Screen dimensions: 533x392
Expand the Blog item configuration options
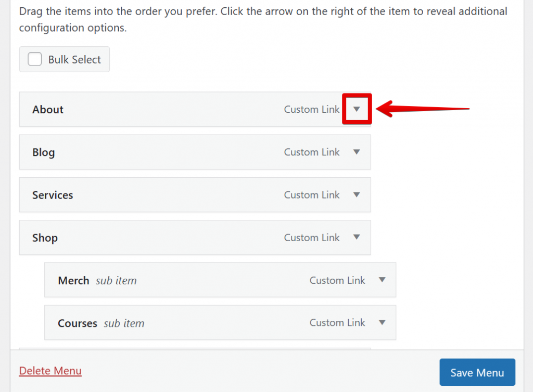point(357,152)
